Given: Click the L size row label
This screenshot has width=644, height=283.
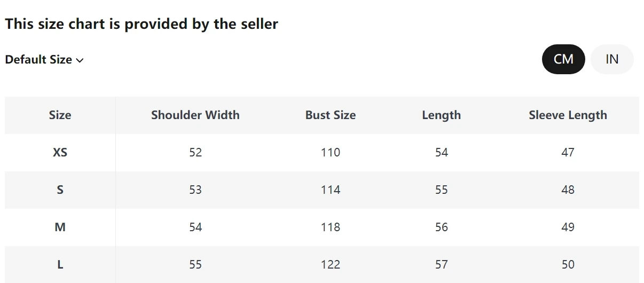Looking at the screenshot, I should [x=60, y=265].
